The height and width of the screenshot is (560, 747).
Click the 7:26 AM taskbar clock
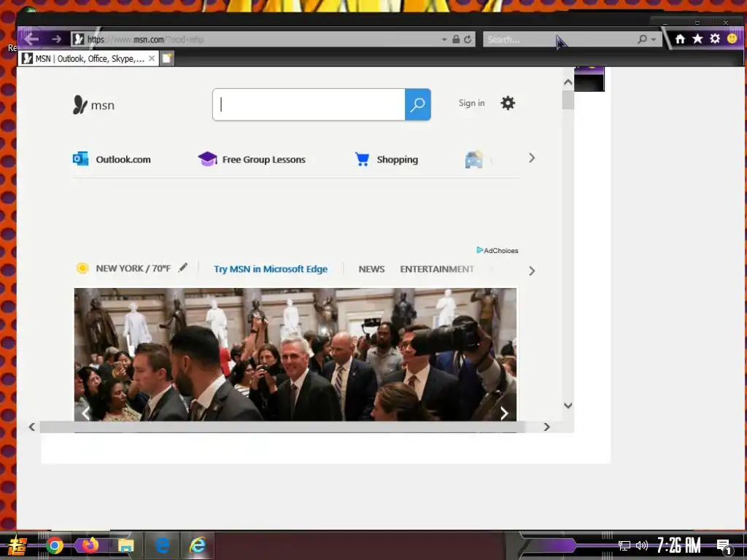tap(679, 545)
